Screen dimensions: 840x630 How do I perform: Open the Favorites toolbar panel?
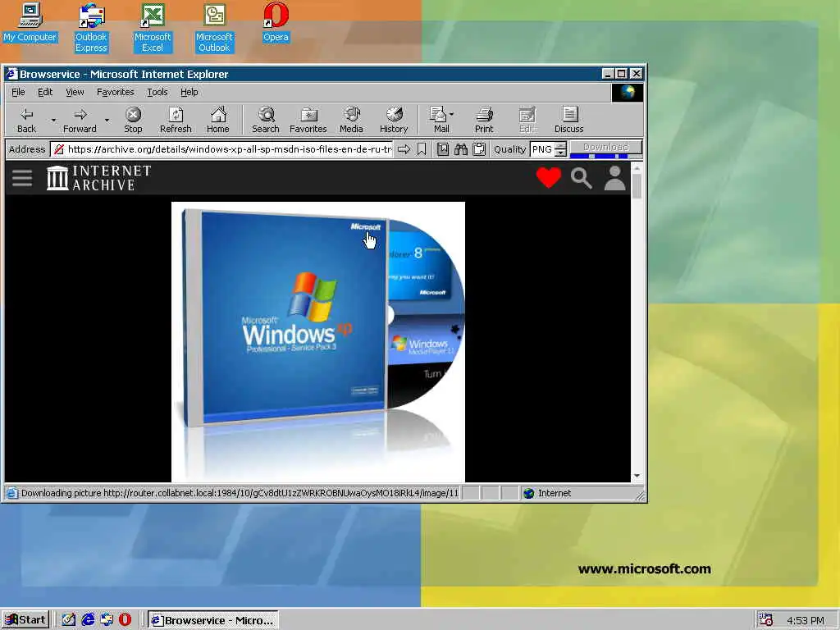[x=308, y=120]
